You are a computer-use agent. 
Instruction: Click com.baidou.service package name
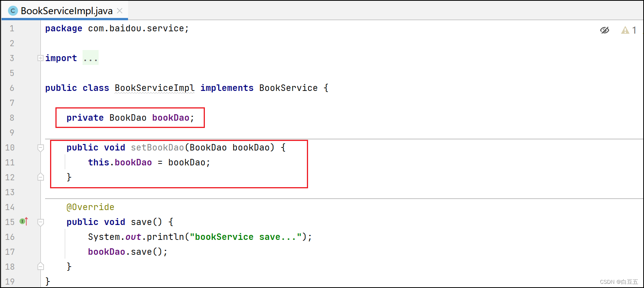(x=136, y=28)
